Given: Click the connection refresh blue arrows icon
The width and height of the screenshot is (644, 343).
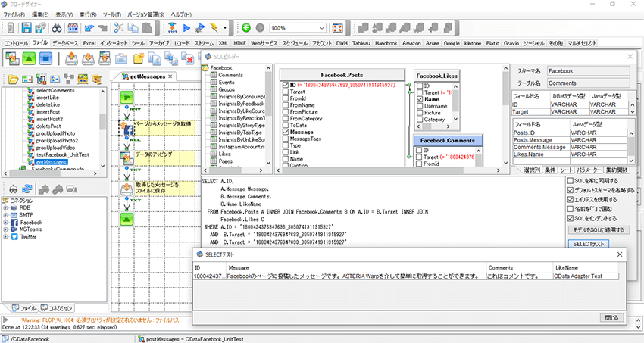Looking at the screenshot, I should point(27,189).
